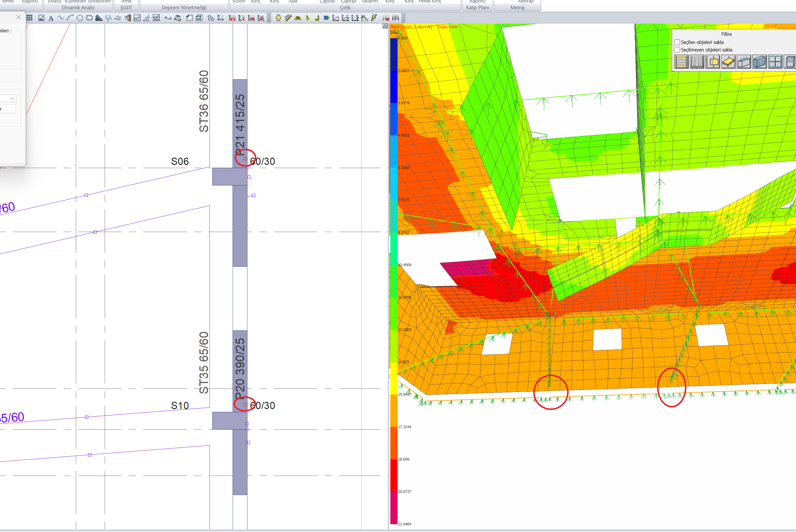Open the Deprem Yönetmeliği ribbon group
The height and width of the screenshot is (532, 796).
click(x=184, y=8)
